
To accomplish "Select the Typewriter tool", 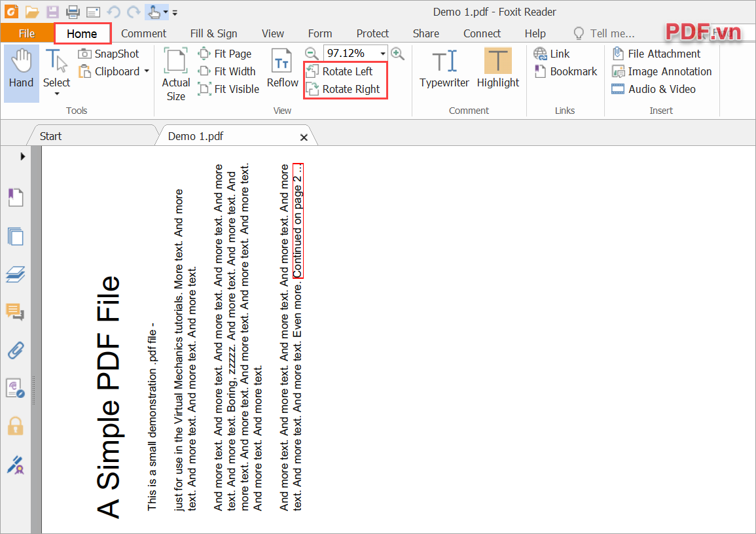I will pos(444,68).
